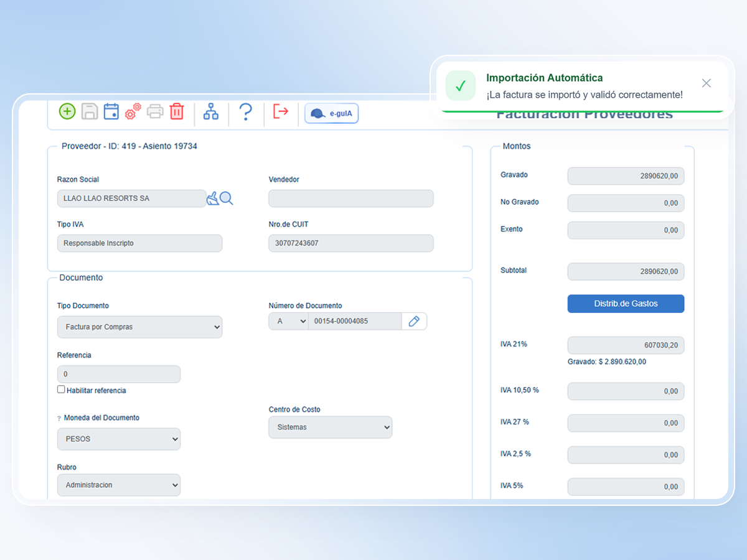
Task: Click the Distrib.de Gastos button
Action: coord(626,304)
